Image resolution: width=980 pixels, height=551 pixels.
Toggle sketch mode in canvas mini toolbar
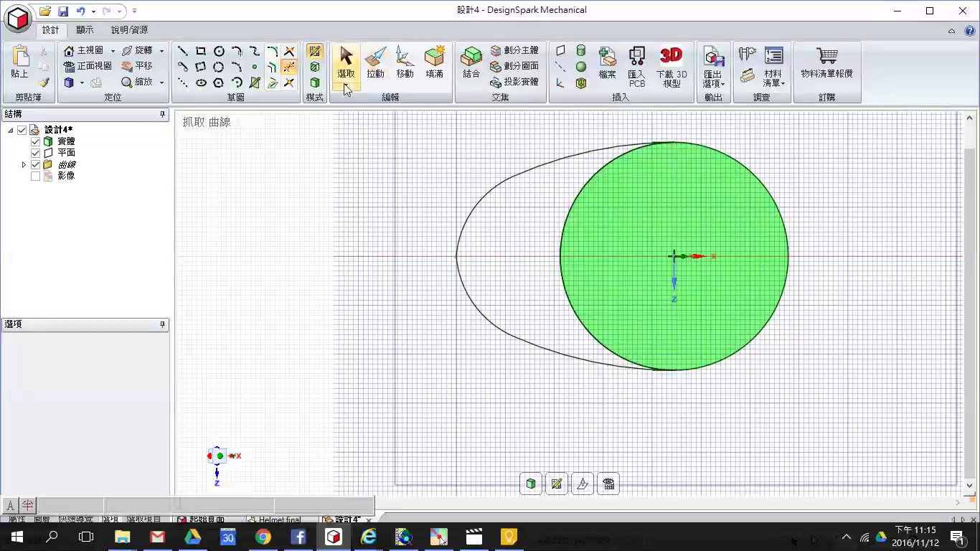click(557, 484)
